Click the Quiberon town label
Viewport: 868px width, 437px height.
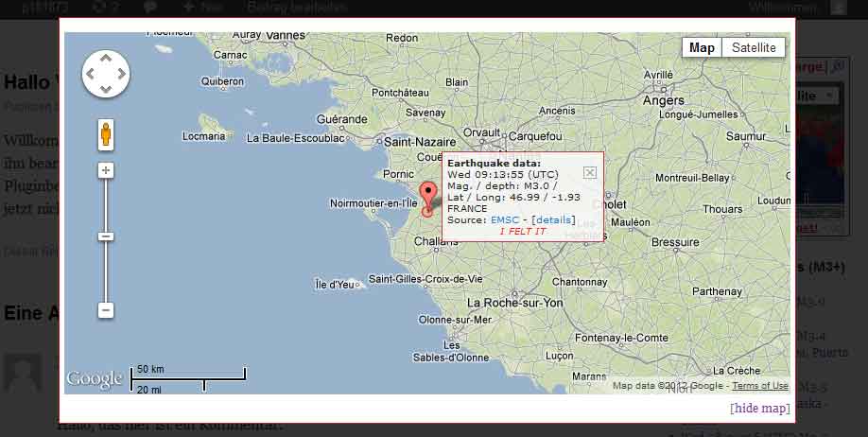222,81
